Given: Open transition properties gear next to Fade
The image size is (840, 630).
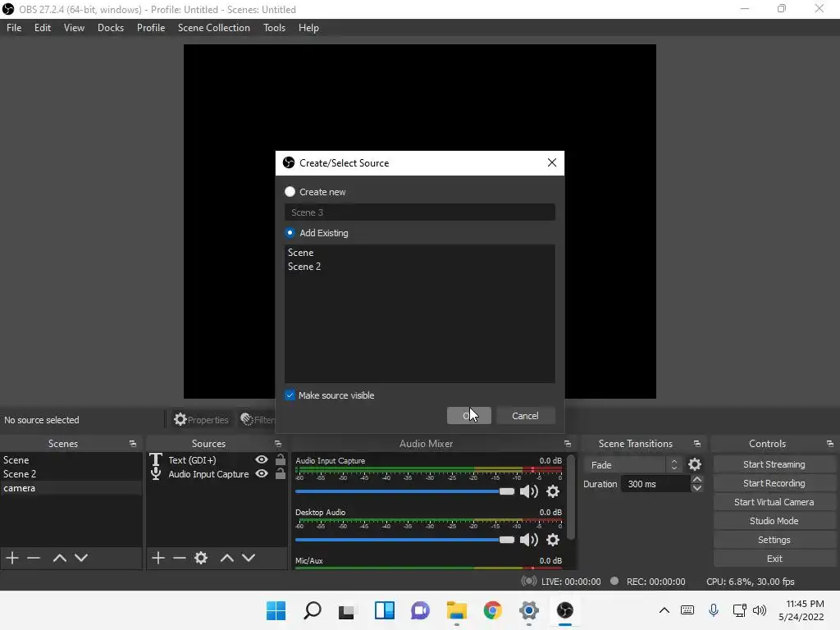Looking at the screenshot, I should click(x=695, y=464).
